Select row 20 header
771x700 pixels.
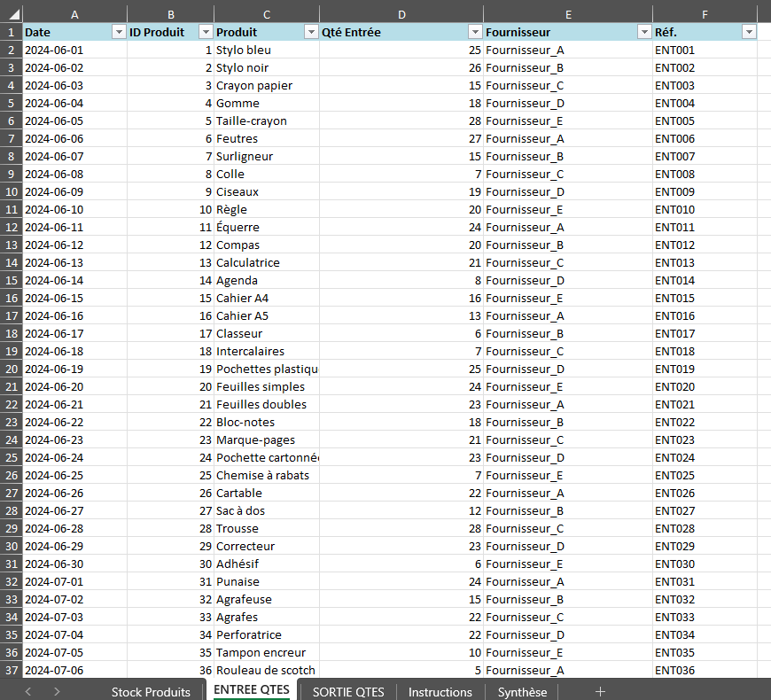pos(11,369)
